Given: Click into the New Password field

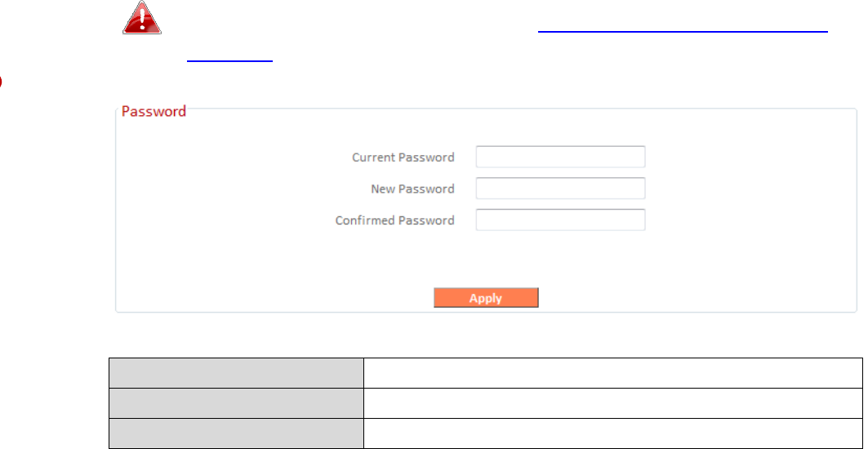Looking at the screenshot, I should 560,189.
